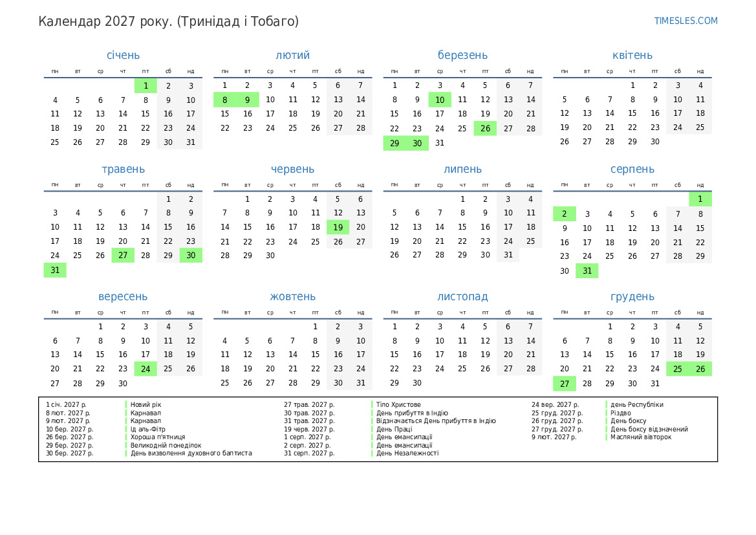Click the "День Незалежності" holiday entry
756x535 pixels.
[407, 453]
